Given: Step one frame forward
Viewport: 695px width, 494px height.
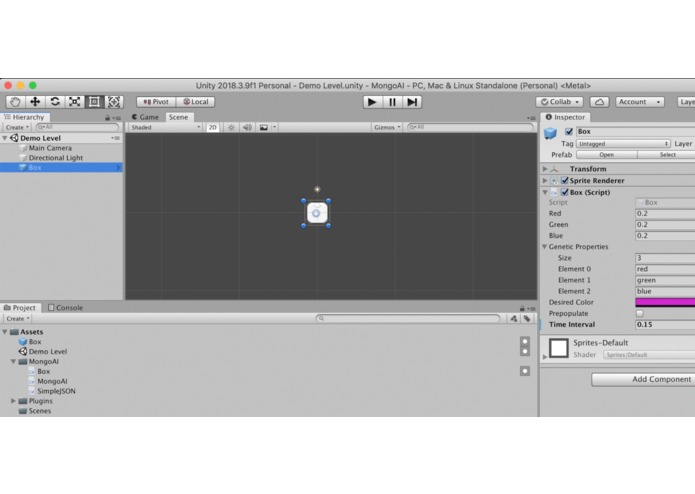Looking at the screenshot, I should 412,102.
